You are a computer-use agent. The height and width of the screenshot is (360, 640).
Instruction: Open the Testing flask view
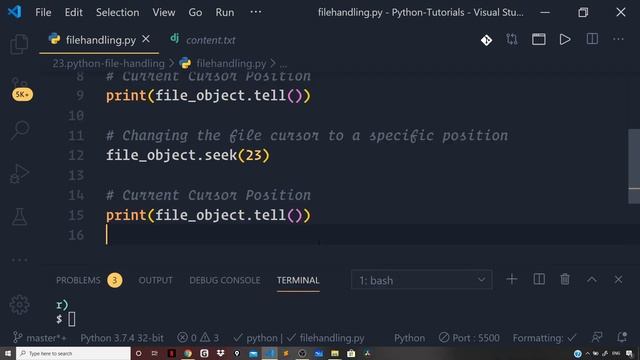coord(19,217)
